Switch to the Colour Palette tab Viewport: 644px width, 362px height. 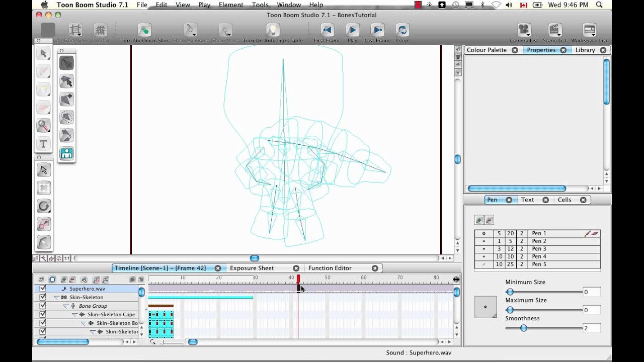pyautogui.click(x=487, y=50)
